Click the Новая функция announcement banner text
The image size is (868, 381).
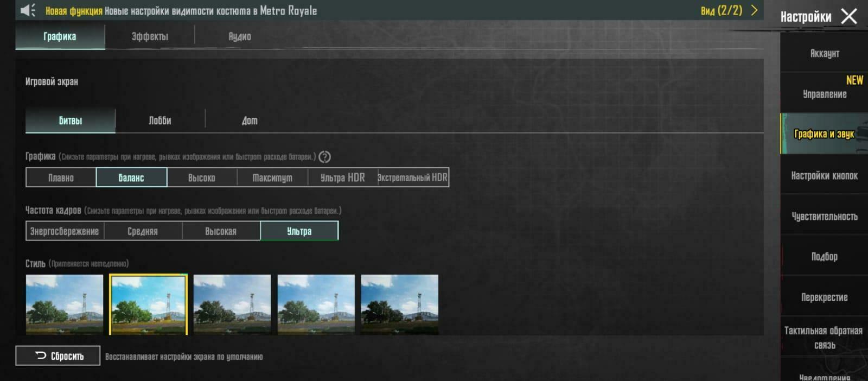[181, 11]
